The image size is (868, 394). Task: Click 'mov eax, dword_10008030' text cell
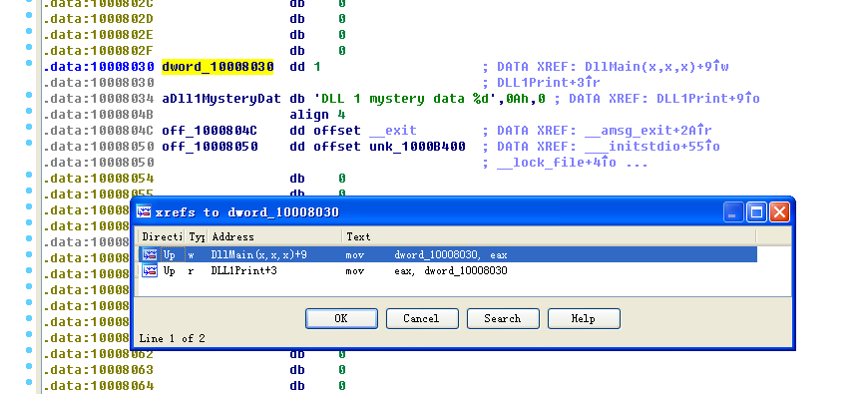tap(426, 270)
